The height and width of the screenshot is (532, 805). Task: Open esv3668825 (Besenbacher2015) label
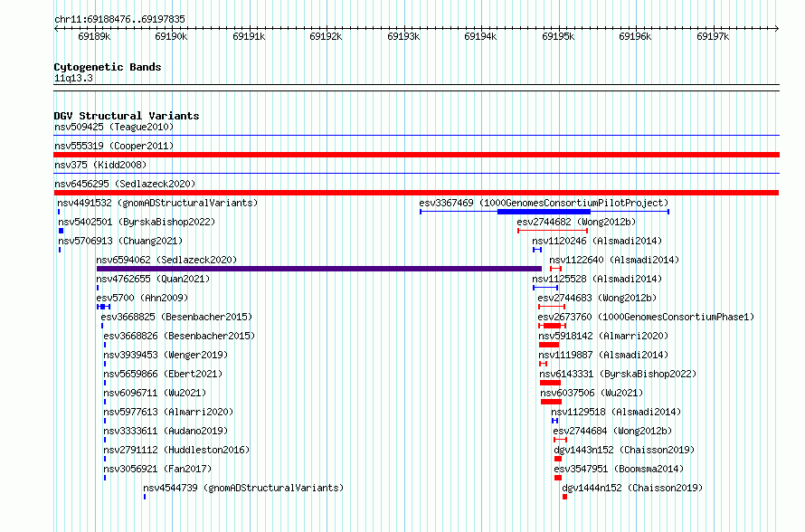click(176, 317)
